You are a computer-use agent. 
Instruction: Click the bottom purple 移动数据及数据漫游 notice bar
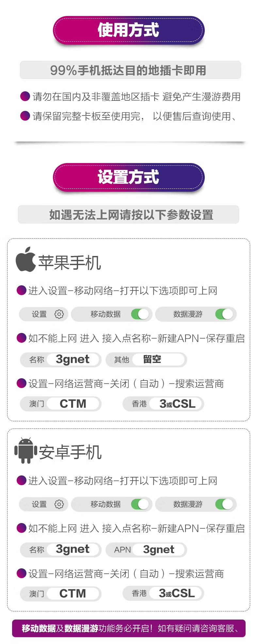click(129, 628)
